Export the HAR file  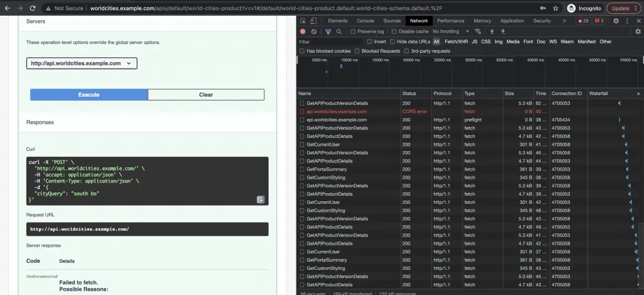pyautogui.click(x=502, y=31)
